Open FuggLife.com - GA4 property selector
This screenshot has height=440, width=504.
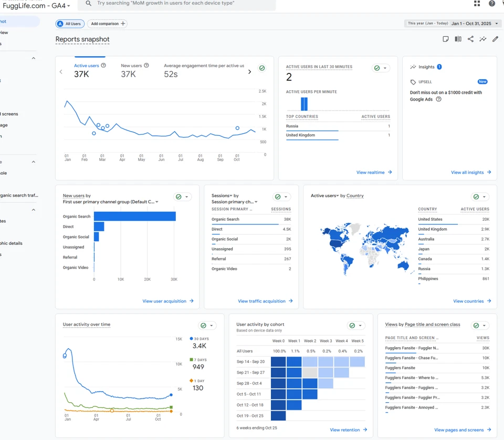pyautogui.click(x=37, y=5)
